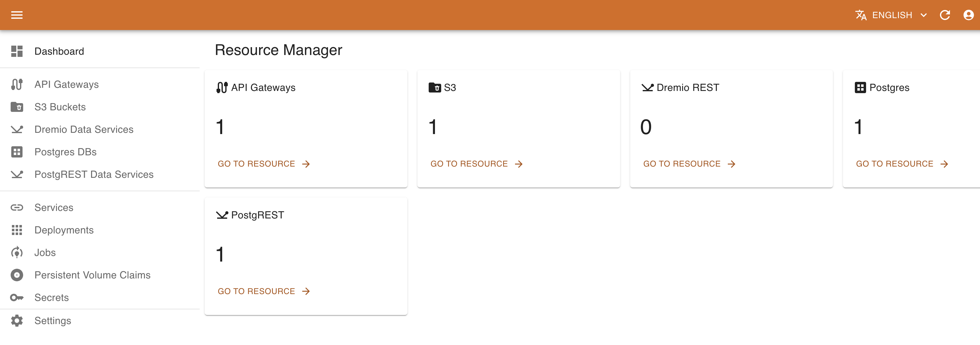Navigate to Jobs in the sidebar
Viewport: 980px width, 345px height.
45,253
